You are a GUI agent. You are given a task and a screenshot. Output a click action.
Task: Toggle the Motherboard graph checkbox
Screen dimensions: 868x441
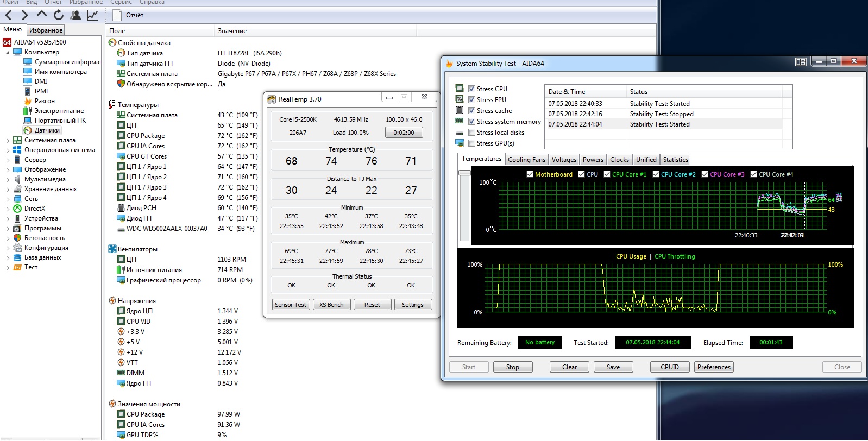[x=530, y=174]
